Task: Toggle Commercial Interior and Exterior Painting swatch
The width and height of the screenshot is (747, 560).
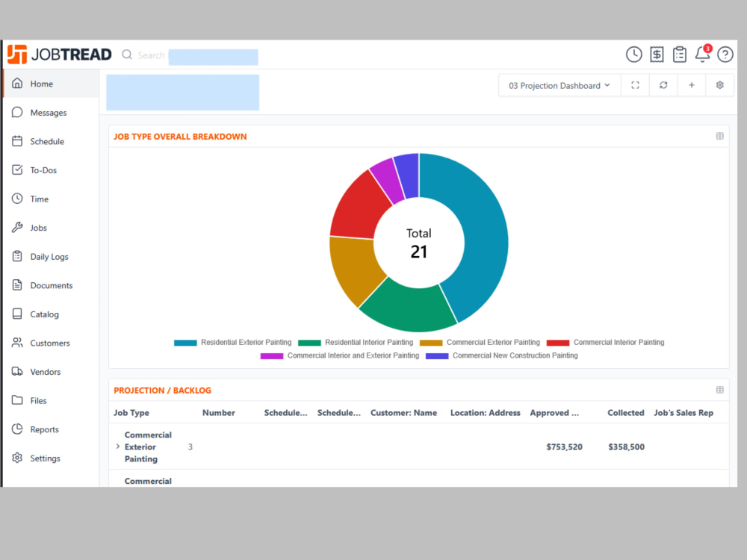Action: (x=272, y=356)
